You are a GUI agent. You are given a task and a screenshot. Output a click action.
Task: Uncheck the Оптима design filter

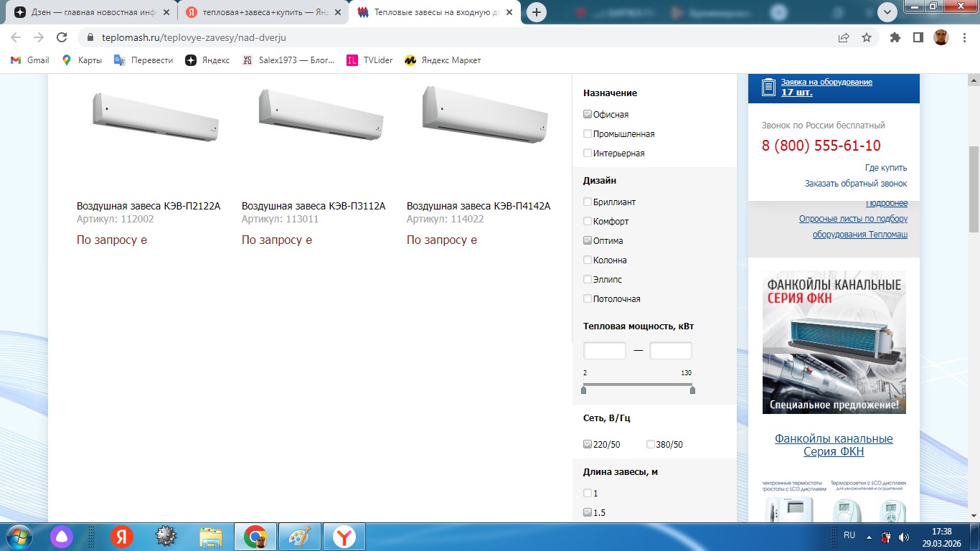[x=588, y=240]
